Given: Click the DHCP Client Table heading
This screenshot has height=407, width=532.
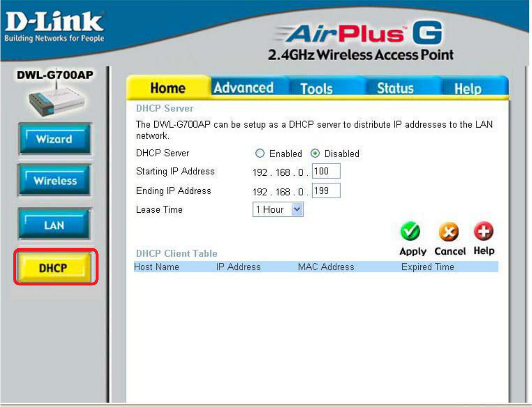Looking at the screenshot, I should coord(176,253).
